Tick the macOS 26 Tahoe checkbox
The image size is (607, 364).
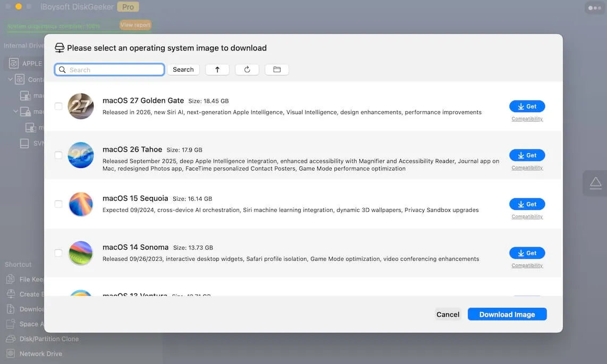coord(58,155)
